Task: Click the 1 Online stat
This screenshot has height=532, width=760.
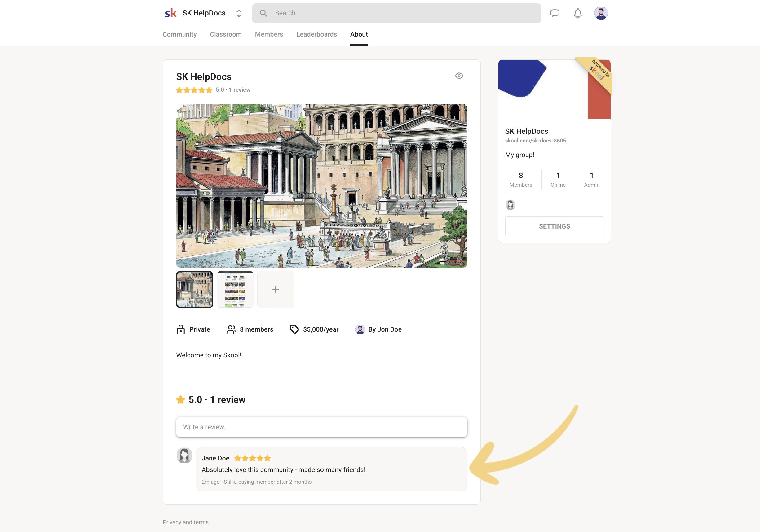Action: 558,180
